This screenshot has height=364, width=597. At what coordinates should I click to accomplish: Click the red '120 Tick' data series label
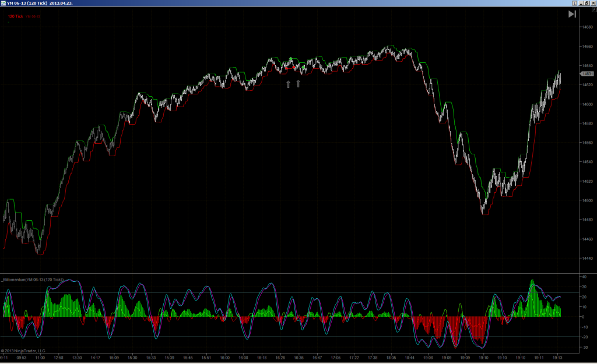(x=16, y=16)
